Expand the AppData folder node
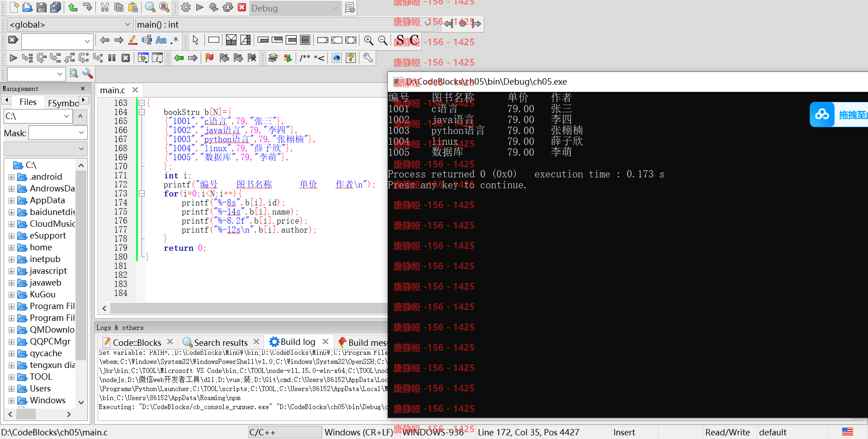Screen dimensions: 868x439 pyautogui.click(x=12, y=200)
